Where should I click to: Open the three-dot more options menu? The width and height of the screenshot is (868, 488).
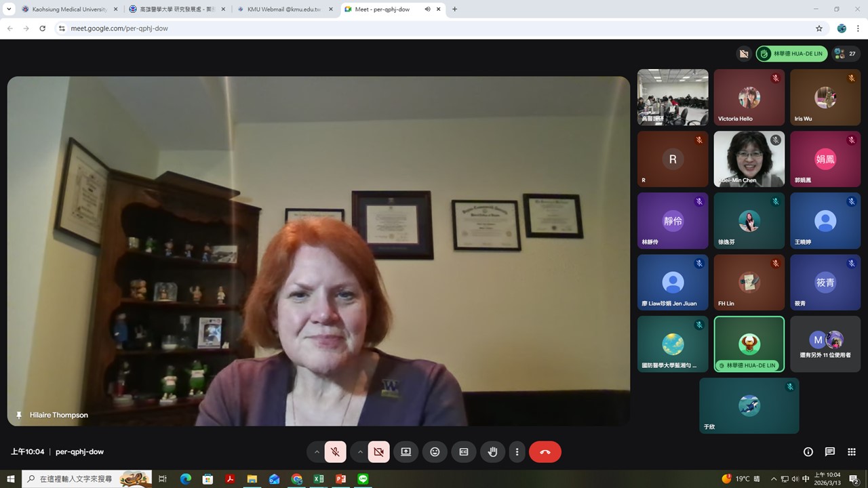(517, 452)
